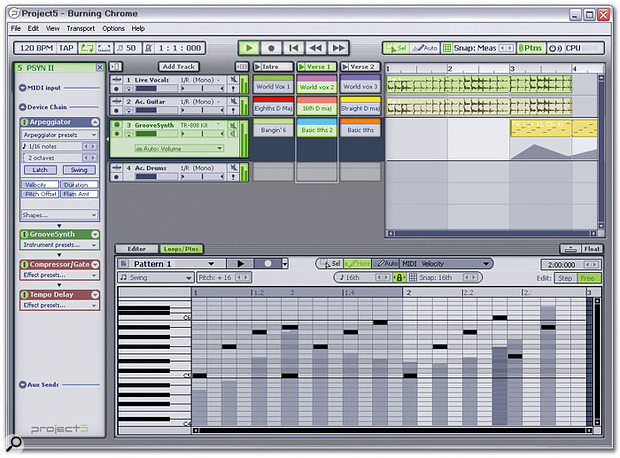Image resolution: width=620 pixels, height=458 pixels.
Task: Click the Rewind button in transport bar
Action: pyautogui.click(x=316, y=48)
